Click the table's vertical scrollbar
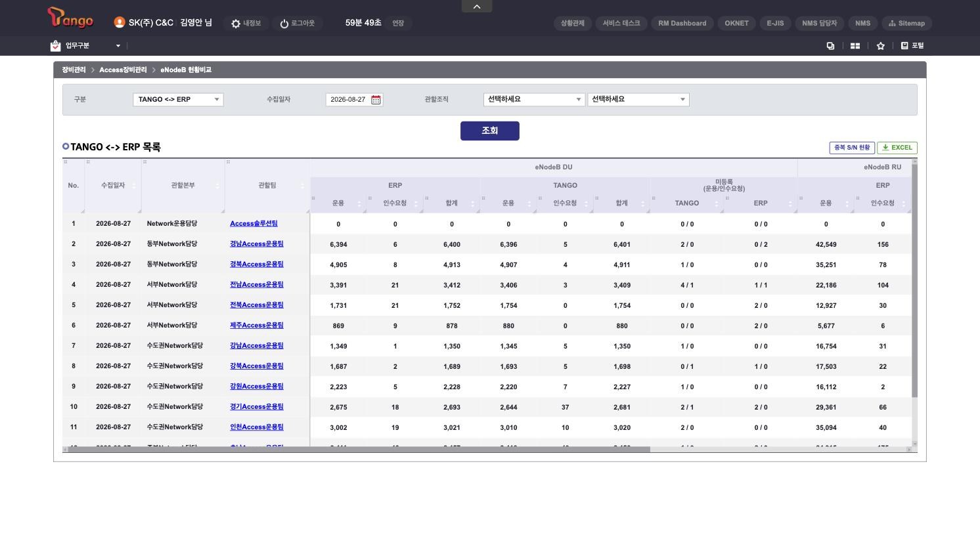The width and height of the screenshot is (980, 533). point(914,281)
